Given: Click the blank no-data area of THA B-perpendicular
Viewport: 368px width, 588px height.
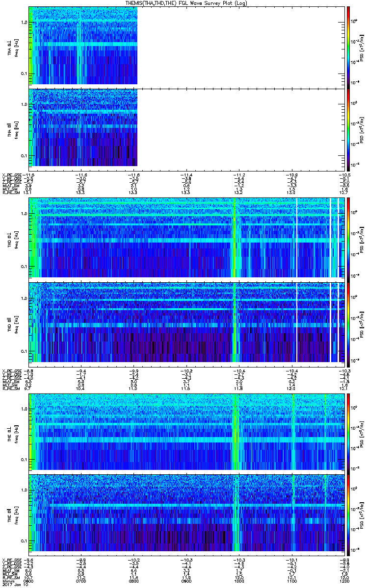Looking at the screenshot, I should click(x=240, y=46).
